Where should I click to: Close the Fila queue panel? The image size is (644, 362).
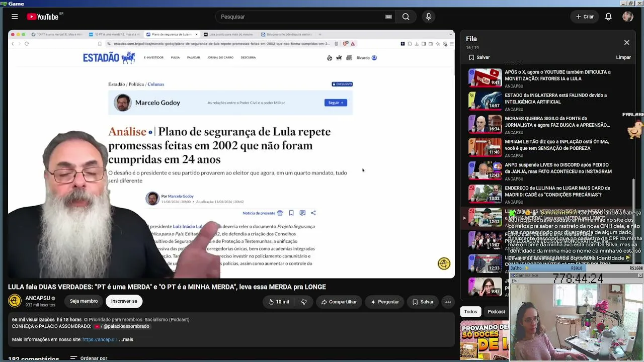click(x=627, y=43)
